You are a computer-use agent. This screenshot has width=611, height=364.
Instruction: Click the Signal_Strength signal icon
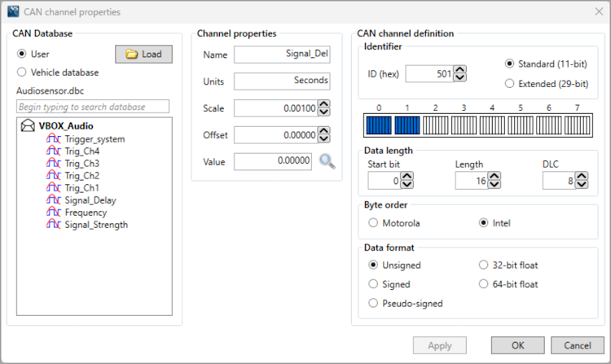(54, 225)
